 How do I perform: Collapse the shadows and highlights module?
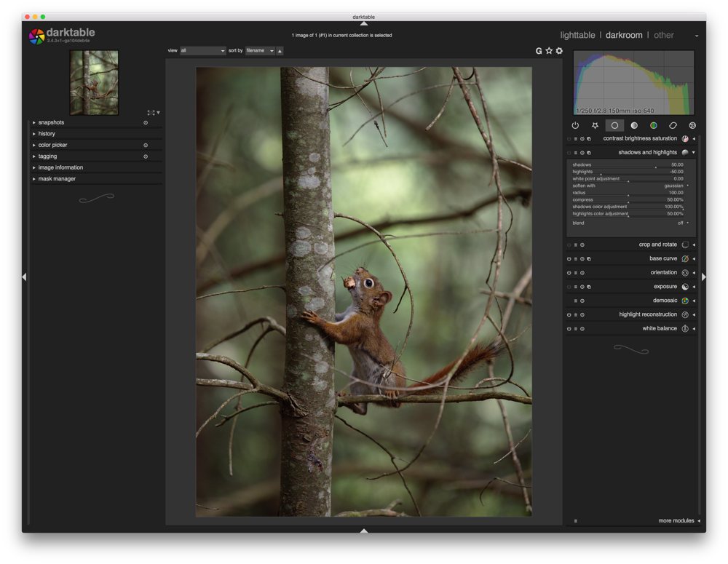click(694, 153)
